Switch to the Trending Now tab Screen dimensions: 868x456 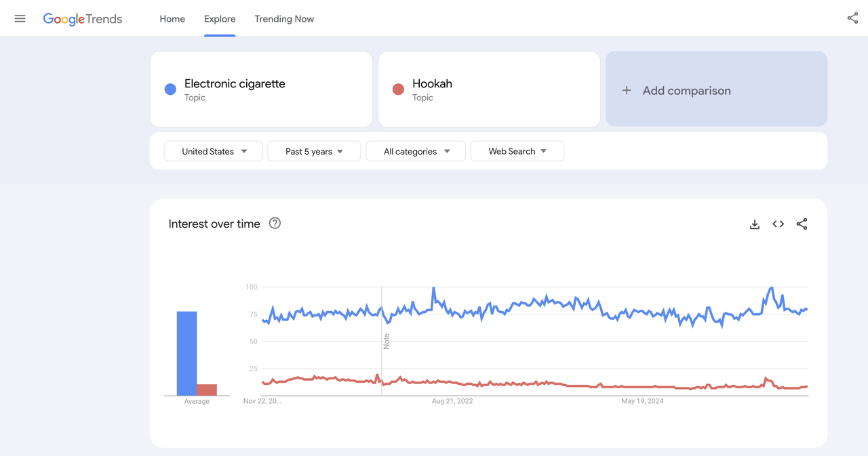(x=284, y=19)
